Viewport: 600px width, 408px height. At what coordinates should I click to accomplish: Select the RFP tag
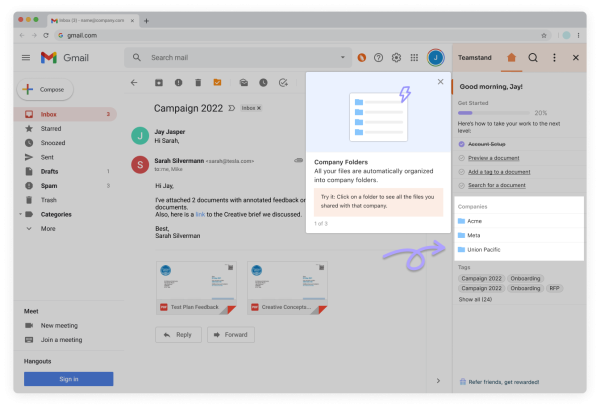point(554,288)
